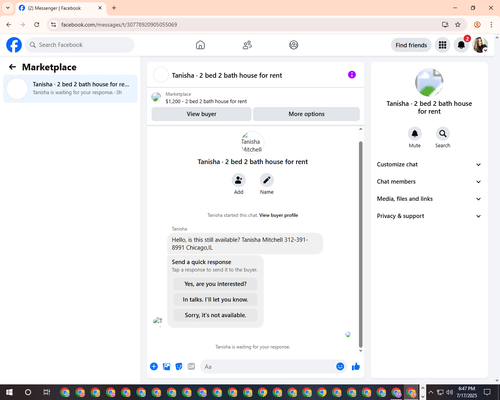Screen dimensions: 500x400
Task: Click the Search magnifier in side panel
Action: point(442,134)
